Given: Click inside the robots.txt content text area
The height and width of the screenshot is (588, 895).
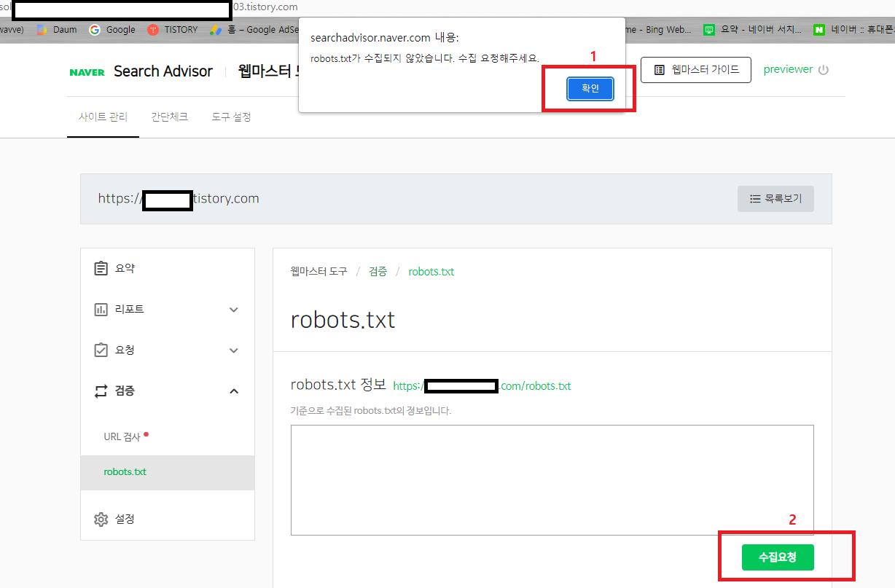Looking at the screenshot, I should click(552, 480).
